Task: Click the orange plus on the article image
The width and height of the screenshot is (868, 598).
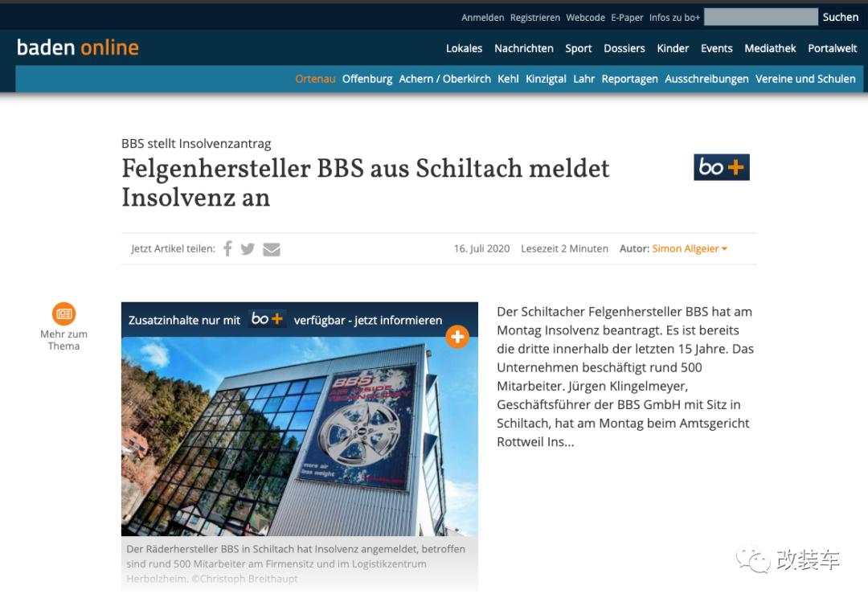Action: (x=457, y=337)
